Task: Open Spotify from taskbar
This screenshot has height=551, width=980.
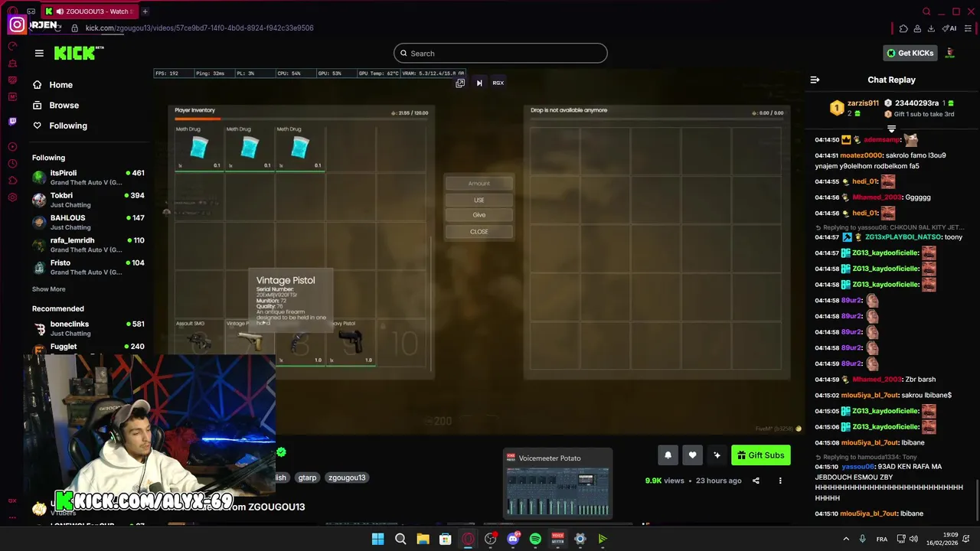Action: pos(535,539)
